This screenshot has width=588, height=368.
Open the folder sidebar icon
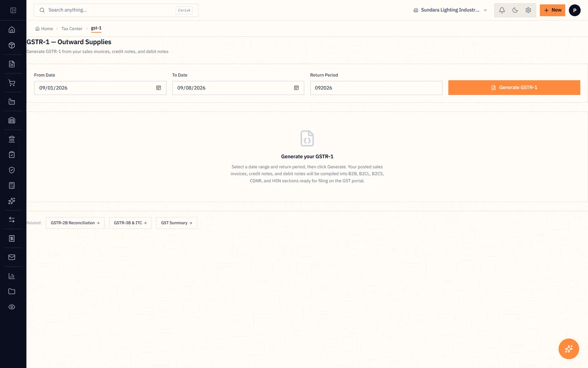(x=12, y=291)
